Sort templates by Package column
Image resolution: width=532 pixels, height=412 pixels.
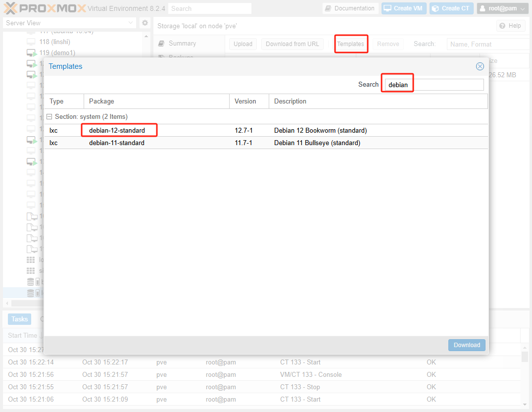pyautogui.click(x=156, y=101)
